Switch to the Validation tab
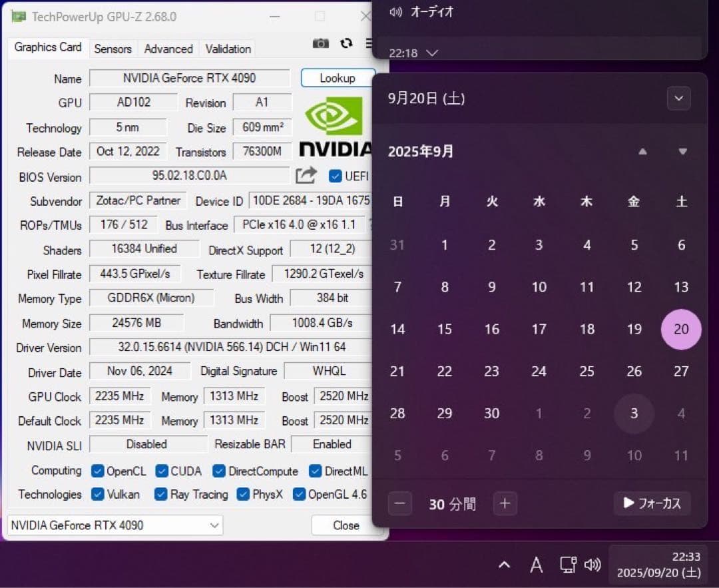This screenshot has height=588, width=719. tap(227, 48)
